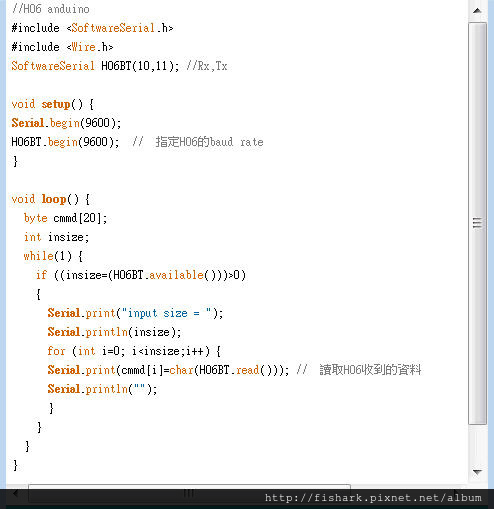Click the 'byte cmmd[20];' line
Image resolution: width=494 pixels, height=509 pixels.
(65, 218)
